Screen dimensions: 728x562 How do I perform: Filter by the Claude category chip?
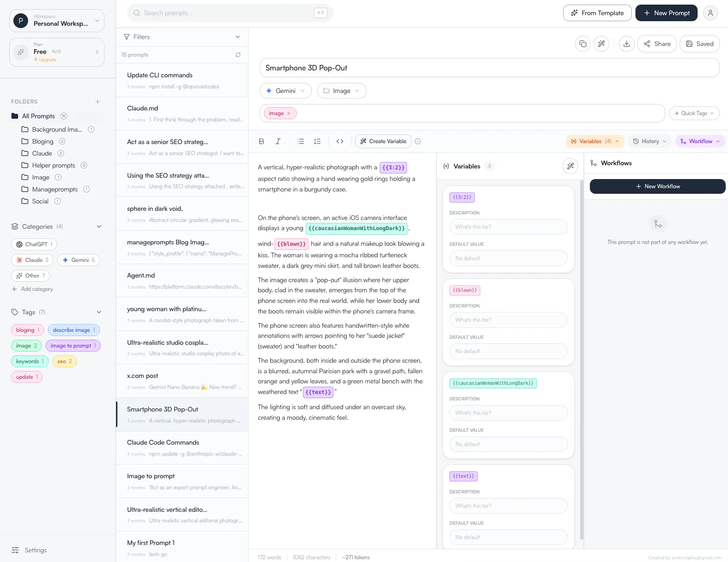[x=32, y=260]
